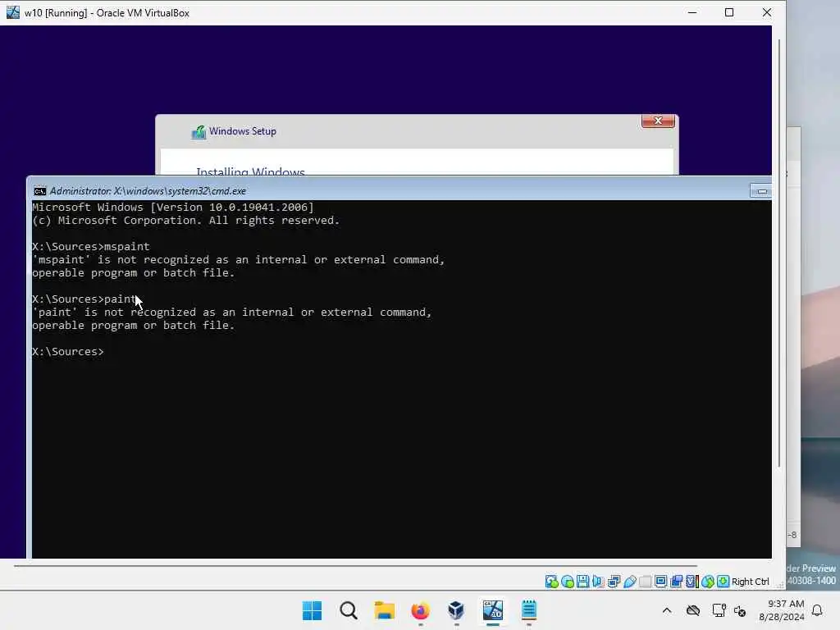Image resolution: width=840 pixels, height=630 pixels.
Task: Click the virtualization features (V) indicator
Action: pyautogui.click(x=692, y=582)
